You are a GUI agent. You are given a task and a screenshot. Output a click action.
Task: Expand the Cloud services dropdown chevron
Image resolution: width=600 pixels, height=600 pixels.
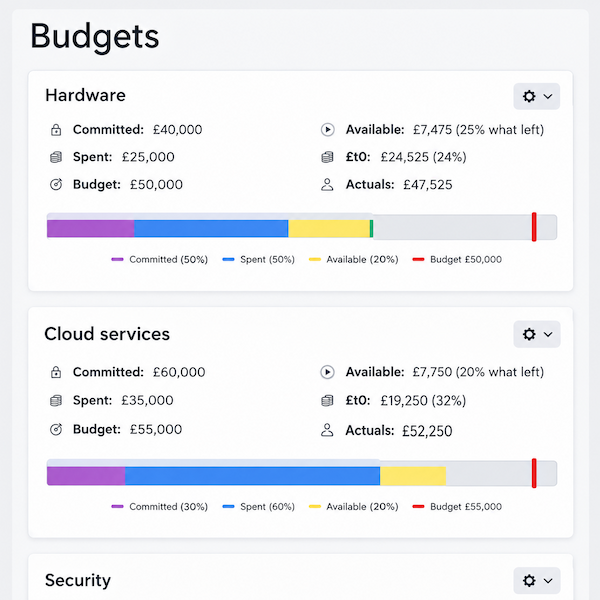tap(548, 334)
